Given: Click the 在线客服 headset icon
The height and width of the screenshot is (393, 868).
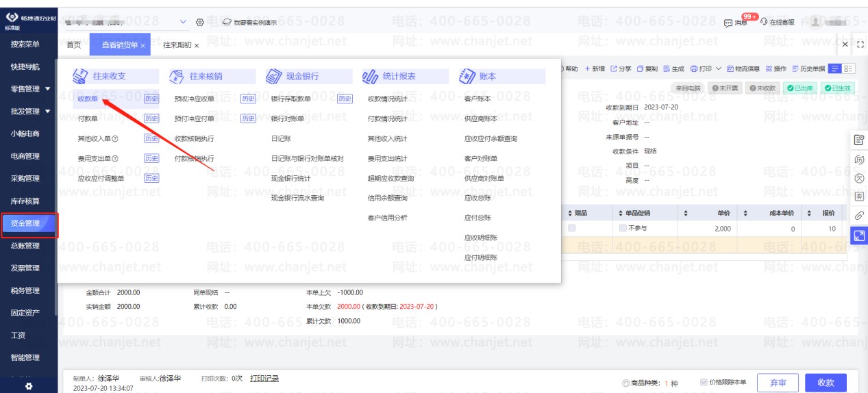Looking at the screenshot, I should 765,22.
